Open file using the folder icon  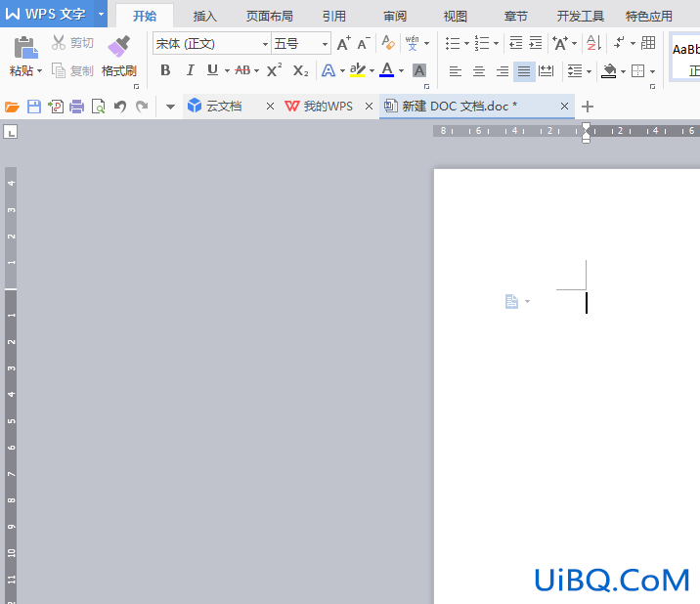tap(12, 107)
